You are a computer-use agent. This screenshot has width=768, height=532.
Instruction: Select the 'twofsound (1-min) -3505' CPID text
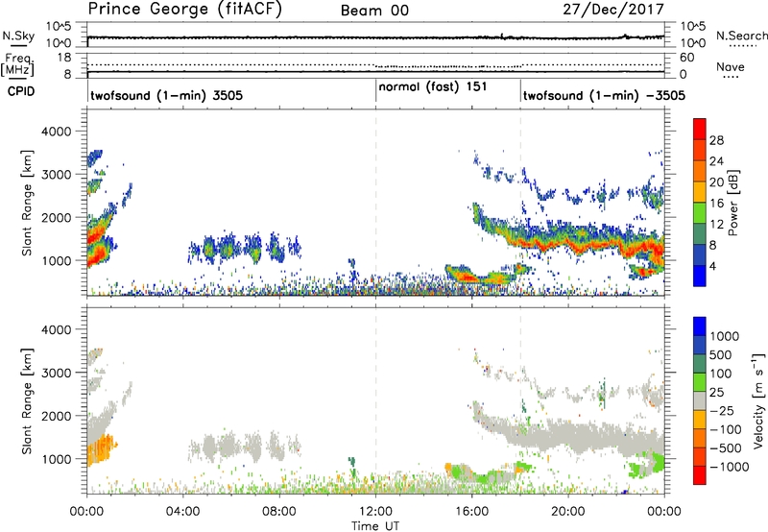604,95
